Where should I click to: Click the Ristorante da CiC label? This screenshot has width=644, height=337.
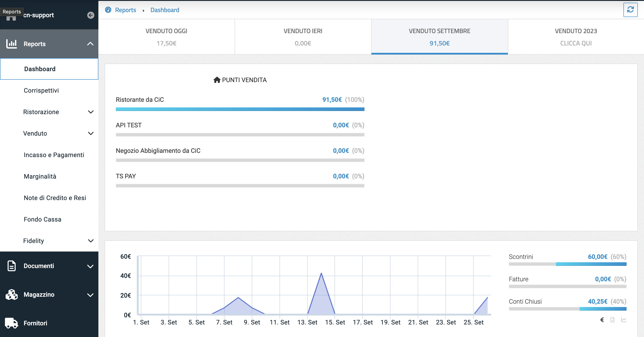[140, 100]
